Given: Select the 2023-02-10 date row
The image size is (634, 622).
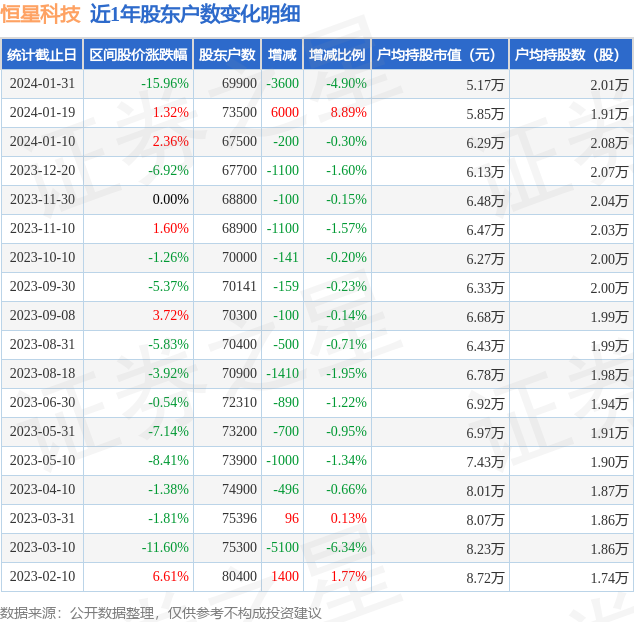Looking at the screenshot, I should pyautogui.click(x=42, y=577).
